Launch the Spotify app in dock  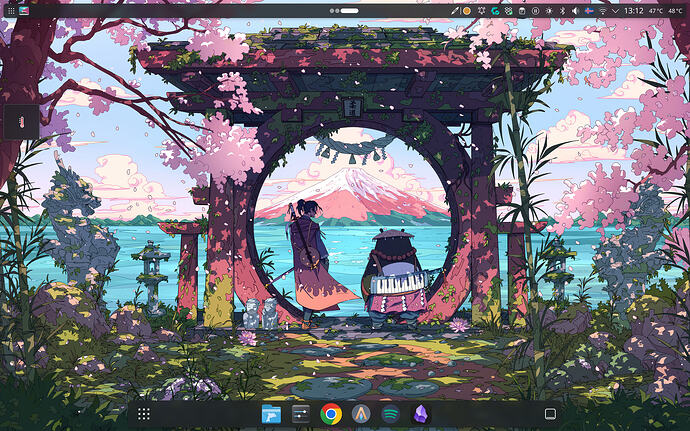click(390, 414)
